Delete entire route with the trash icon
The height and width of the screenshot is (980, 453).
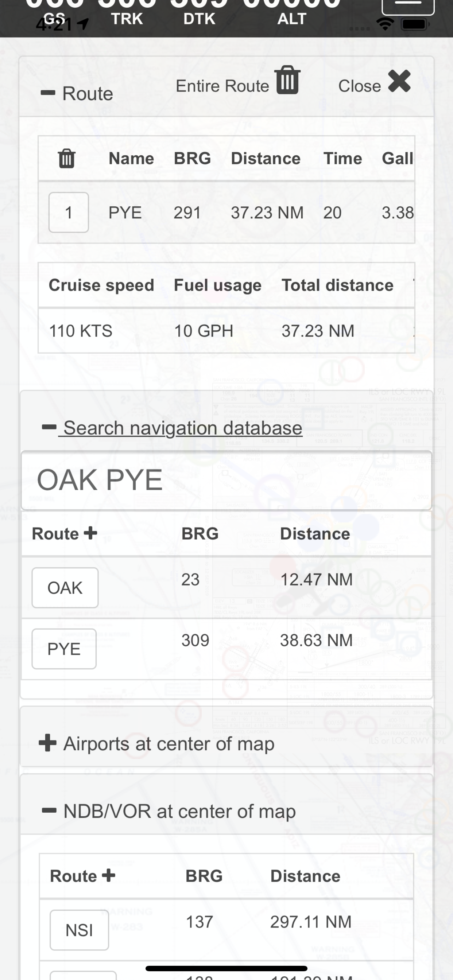[287, 80]
